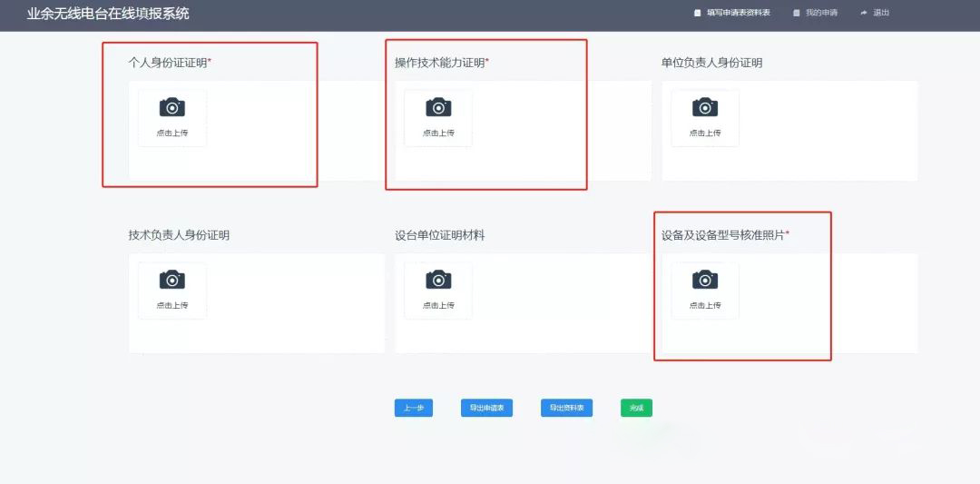Click the arrow icon beside 退出
Viewport: 980px width, 484px height.
click(x=864, y=13)
